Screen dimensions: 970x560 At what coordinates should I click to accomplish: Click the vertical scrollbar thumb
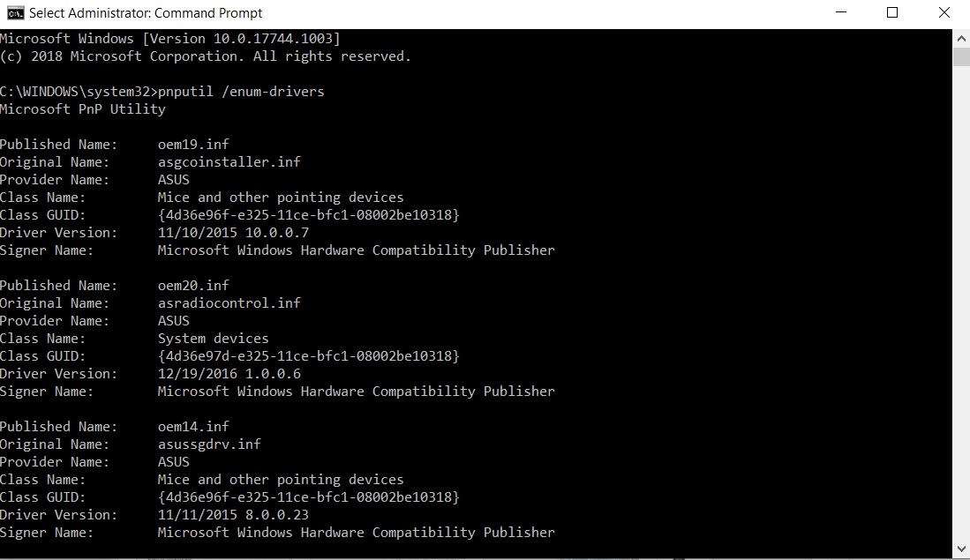tap(960, 56)
